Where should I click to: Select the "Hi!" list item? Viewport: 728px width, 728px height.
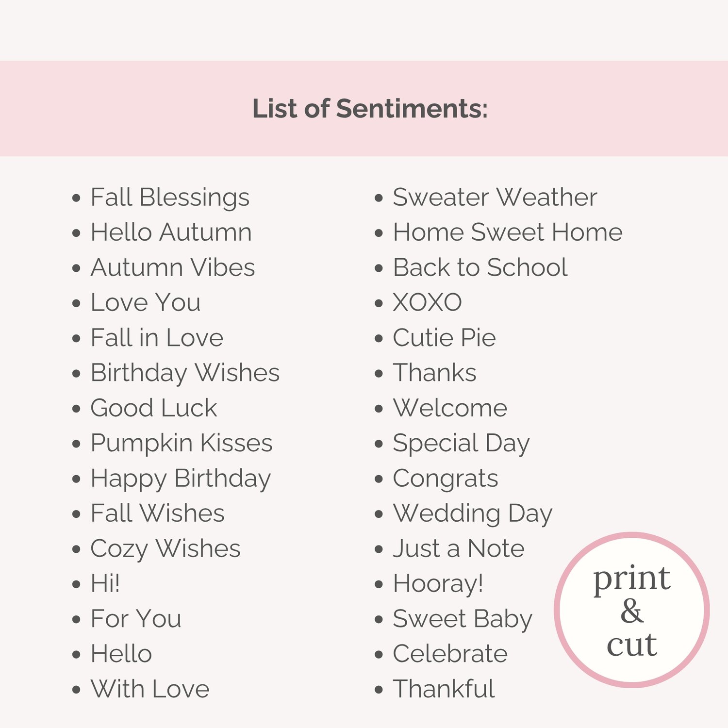point(105,584)
